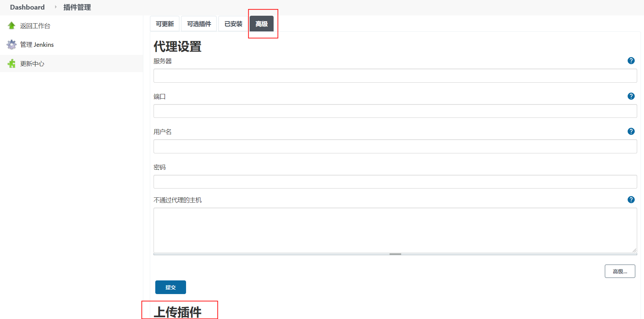Focus the 用户名 input field
Image resolution: width=644 pixels, height=319 pixels.
[395, 146]
